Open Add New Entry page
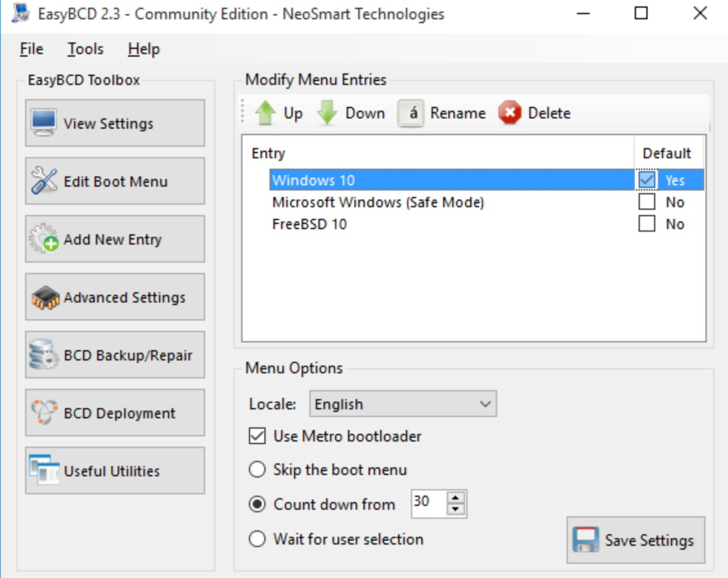This screenshot has width=728, height=578. (x=115, y=239)
